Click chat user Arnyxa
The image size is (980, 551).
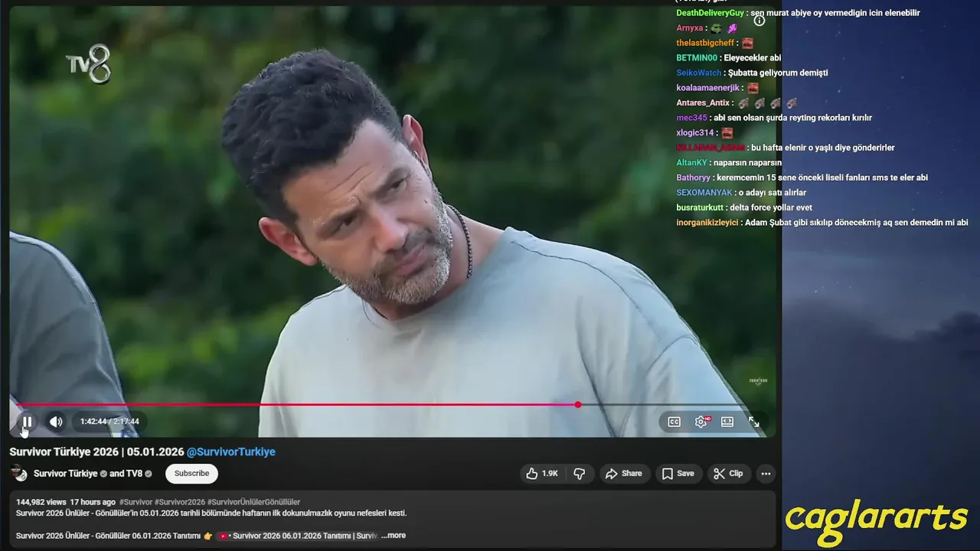[689, 28]
